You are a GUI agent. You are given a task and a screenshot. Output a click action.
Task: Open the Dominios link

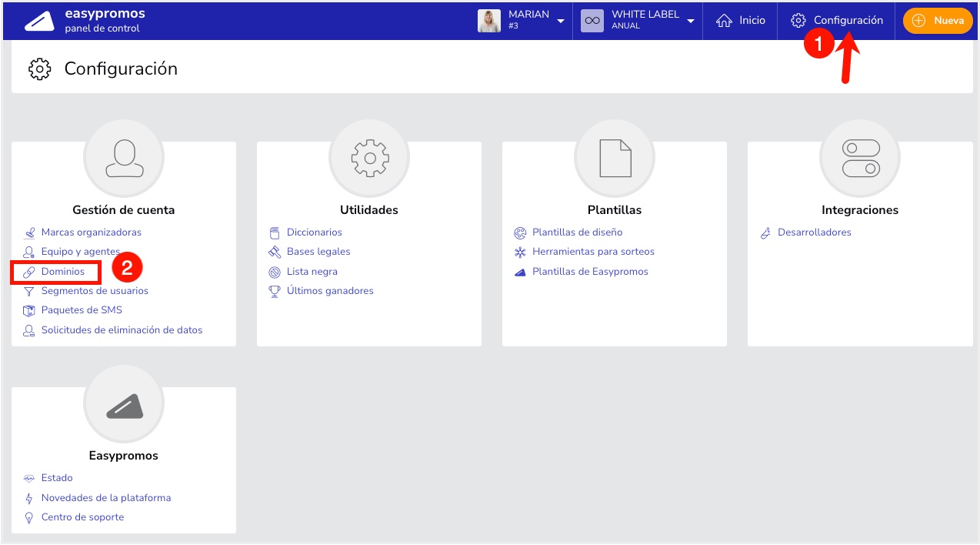click(63, 272)
